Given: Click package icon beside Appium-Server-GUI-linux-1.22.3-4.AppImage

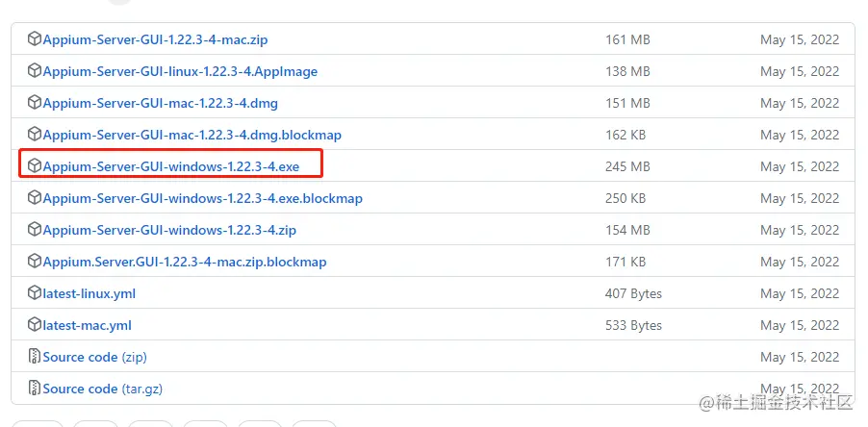Looking at the screenshot, I should point(35,71).
